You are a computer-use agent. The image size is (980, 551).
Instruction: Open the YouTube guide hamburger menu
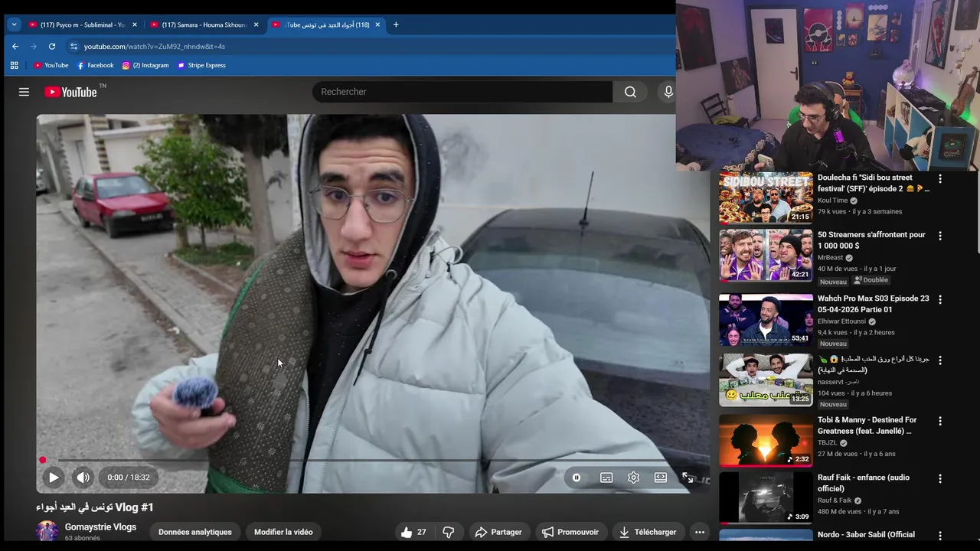[x=24, y=92]
